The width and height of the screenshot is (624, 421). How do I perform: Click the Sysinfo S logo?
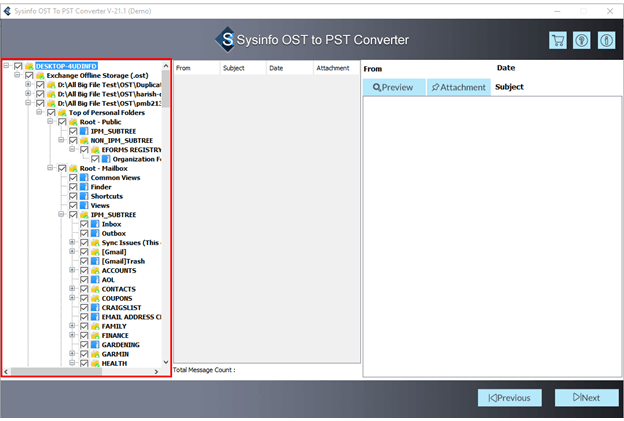[227, 39]
